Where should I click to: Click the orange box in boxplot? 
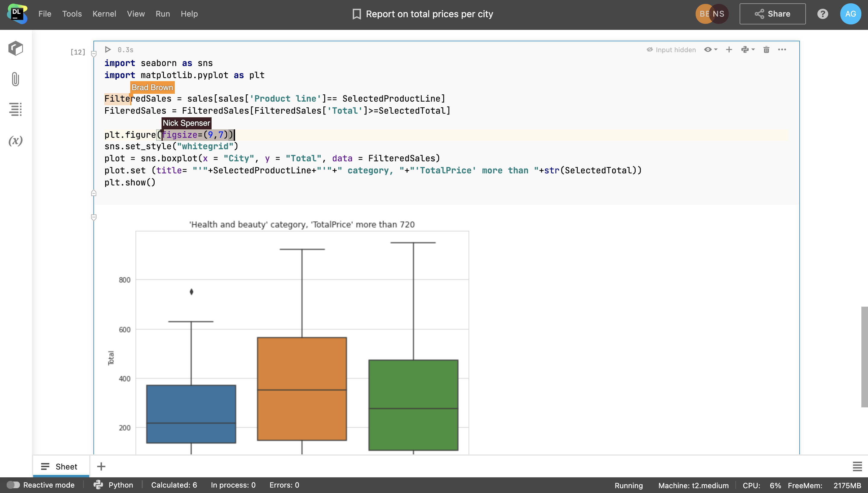click(302, 389)
